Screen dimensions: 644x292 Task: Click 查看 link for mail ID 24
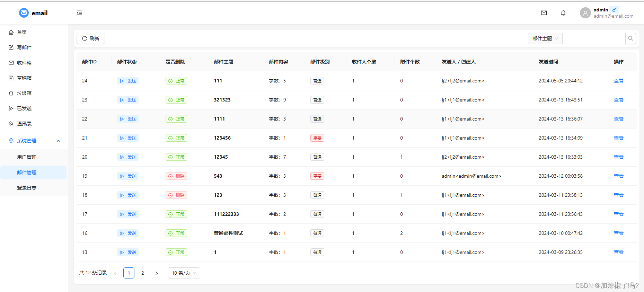click(x=619, y=81)
